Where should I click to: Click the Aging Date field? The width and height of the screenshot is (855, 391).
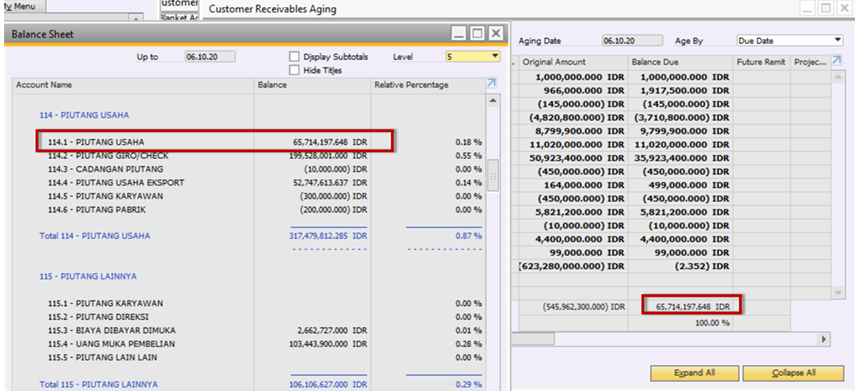pos(633,40)
